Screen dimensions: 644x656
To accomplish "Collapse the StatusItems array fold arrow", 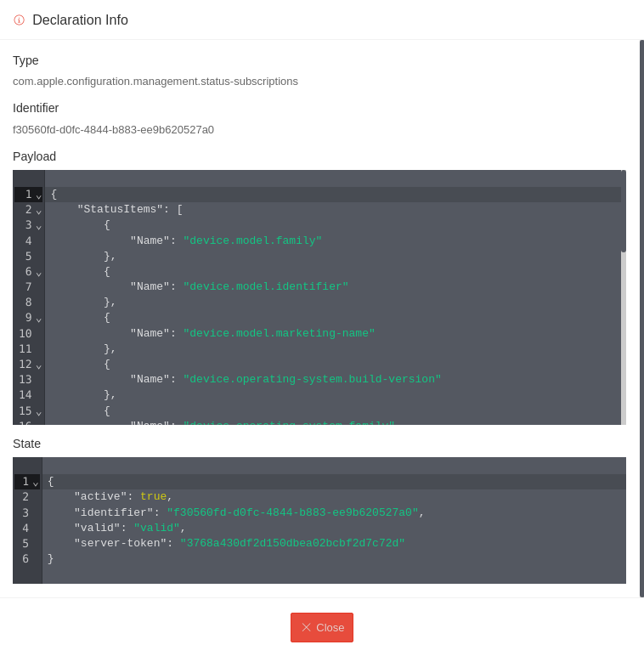I will (39, 210).
